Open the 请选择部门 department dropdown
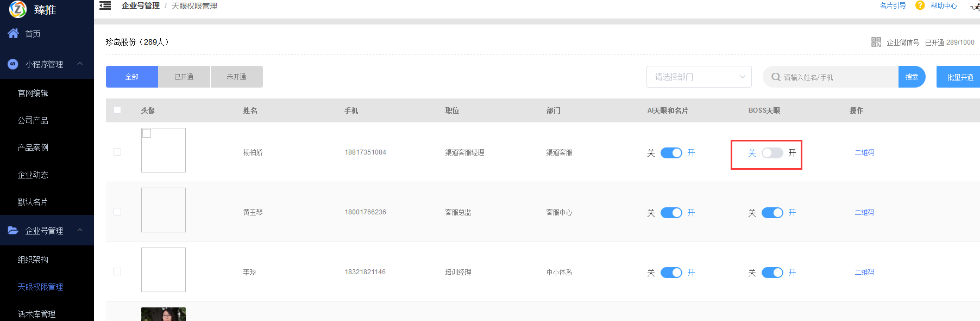 click(699, 77)
